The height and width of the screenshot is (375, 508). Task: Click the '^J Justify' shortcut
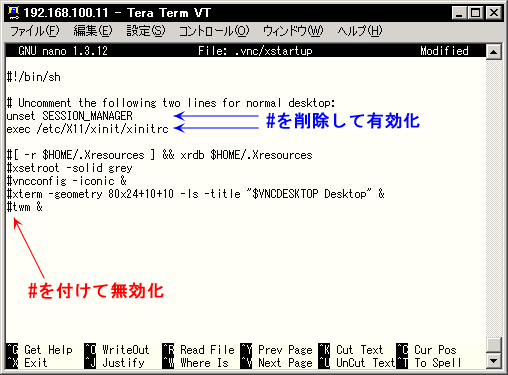(x=114, y=363)
